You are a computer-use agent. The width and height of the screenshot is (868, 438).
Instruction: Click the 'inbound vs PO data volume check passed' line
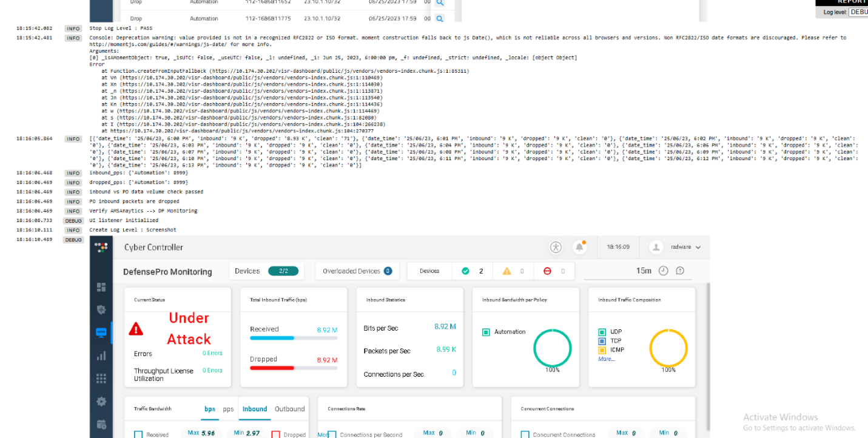coord(146,192)
